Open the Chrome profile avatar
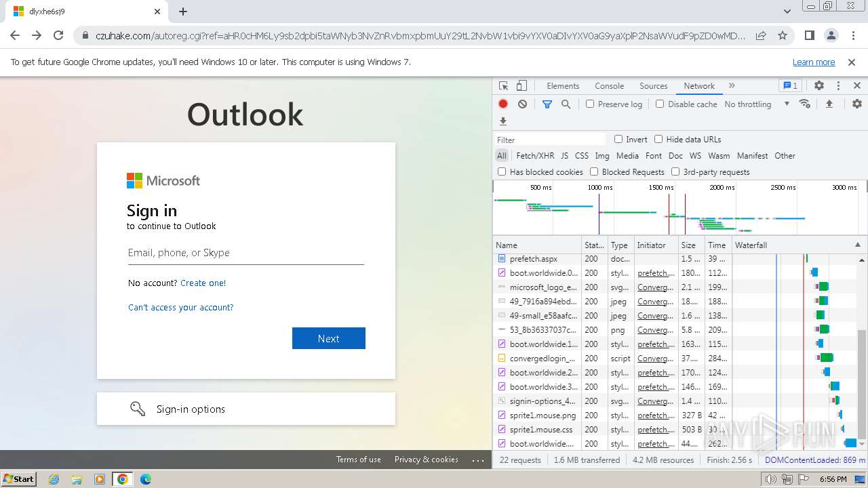The height and width of the screenshot is (488, 868). (831, 35)
